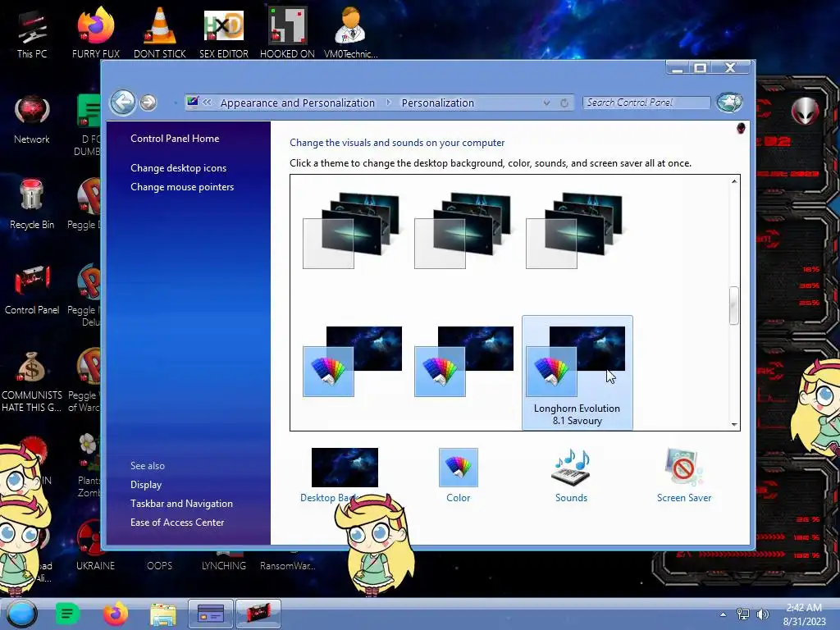This screenshot has width=840, height=630.
Task: Select This PC desktop icon
Action: [32, 33]
